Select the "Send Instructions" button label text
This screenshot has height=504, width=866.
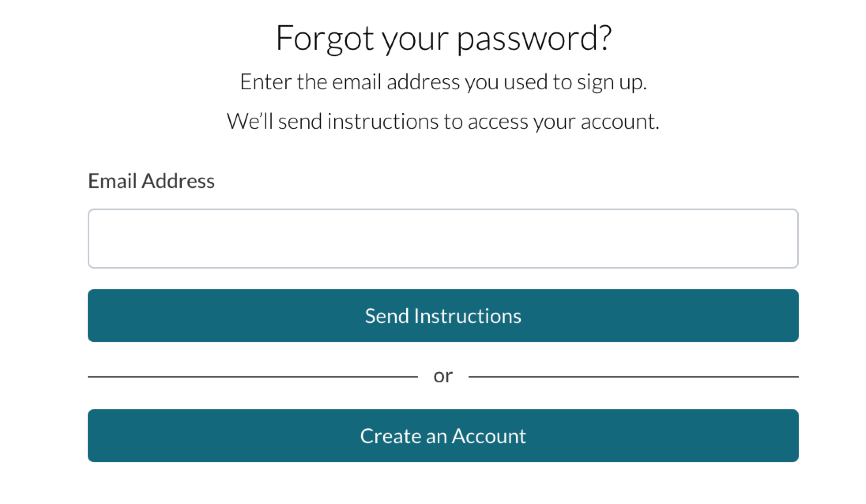443,316
